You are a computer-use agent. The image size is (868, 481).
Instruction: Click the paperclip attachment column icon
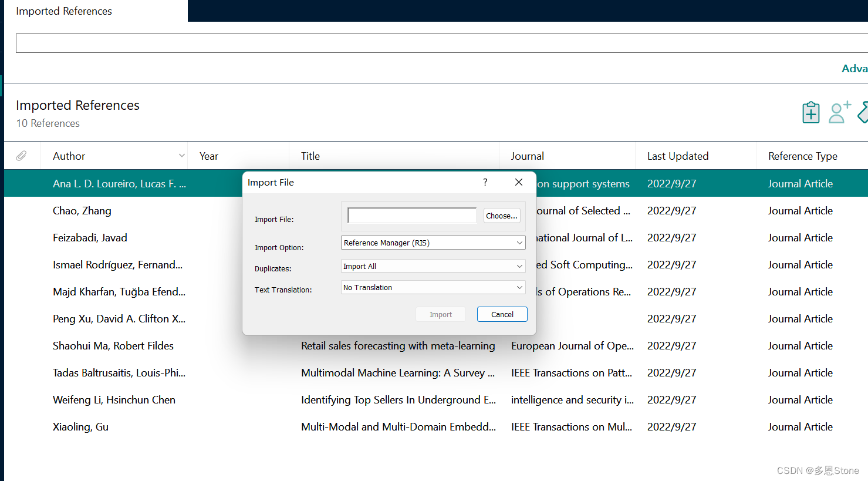point(21,156)
